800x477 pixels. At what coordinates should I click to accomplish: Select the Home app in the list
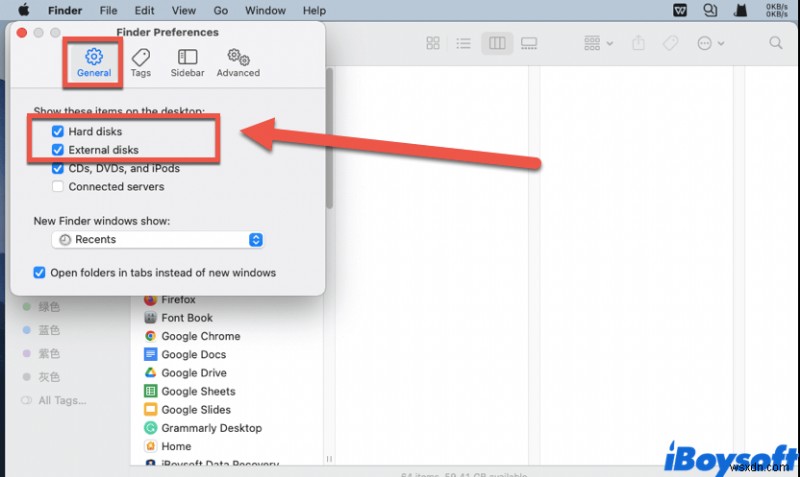coord(176,446)
